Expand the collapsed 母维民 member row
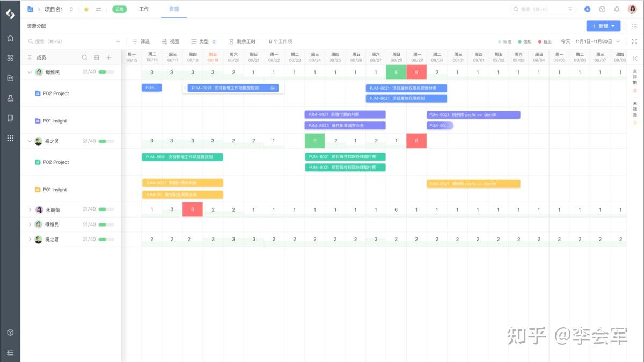The width and height of the screenshot is (644, 362). [30, 225]
